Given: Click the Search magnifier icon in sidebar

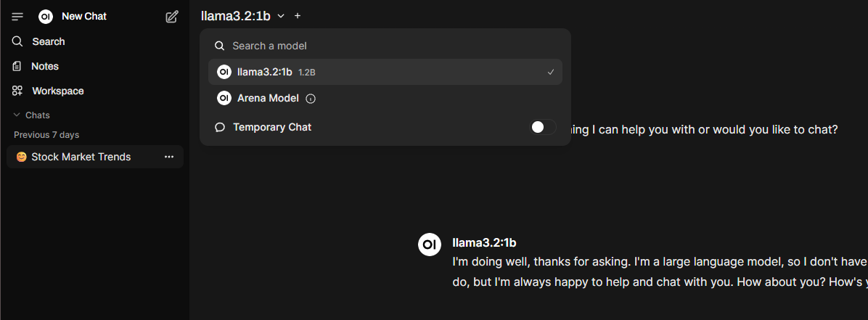Looking at the screenshot, I should [x=17, y=41].
